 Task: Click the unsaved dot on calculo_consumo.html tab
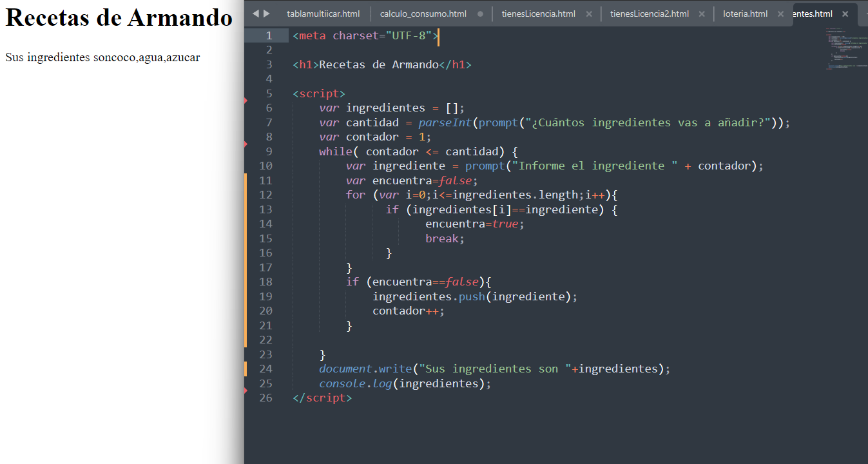(x=480, y=14)
